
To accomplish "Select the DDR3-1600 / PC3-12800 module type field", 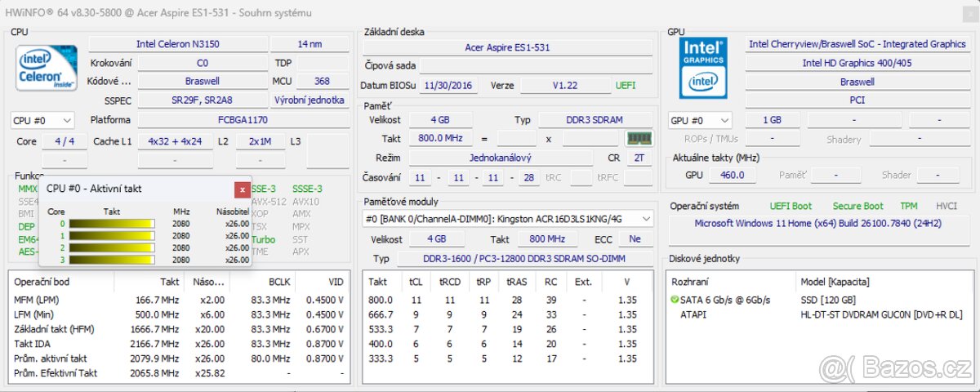I will (x=525, y=259).
